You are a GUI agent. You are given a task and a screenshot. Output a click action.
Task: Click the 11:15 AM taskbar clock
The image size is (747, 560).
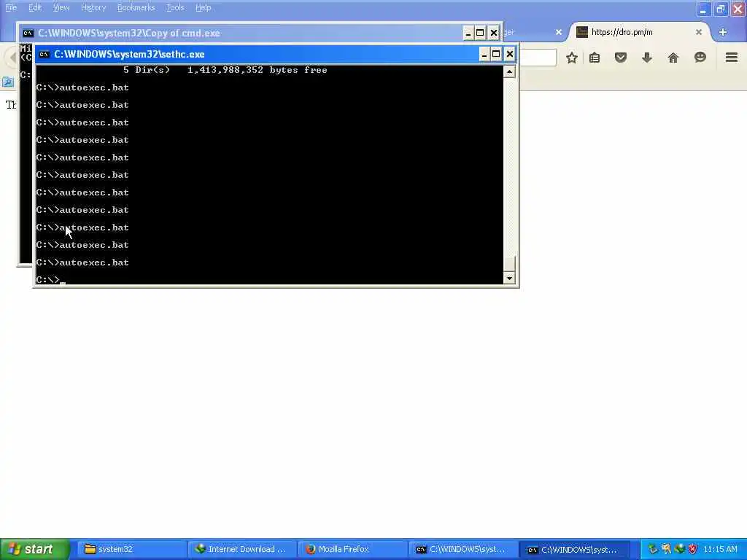coord(720,549)
